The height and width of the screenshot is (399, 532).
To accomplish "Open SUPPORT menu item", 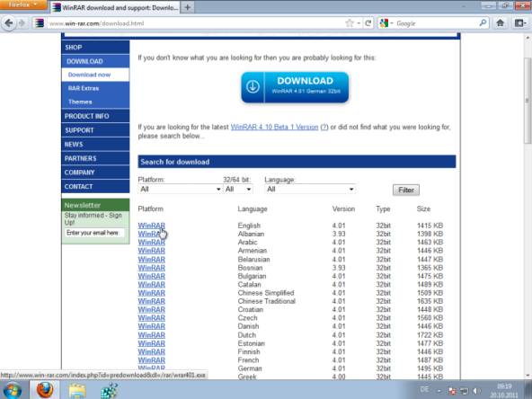I will (95, 130).
